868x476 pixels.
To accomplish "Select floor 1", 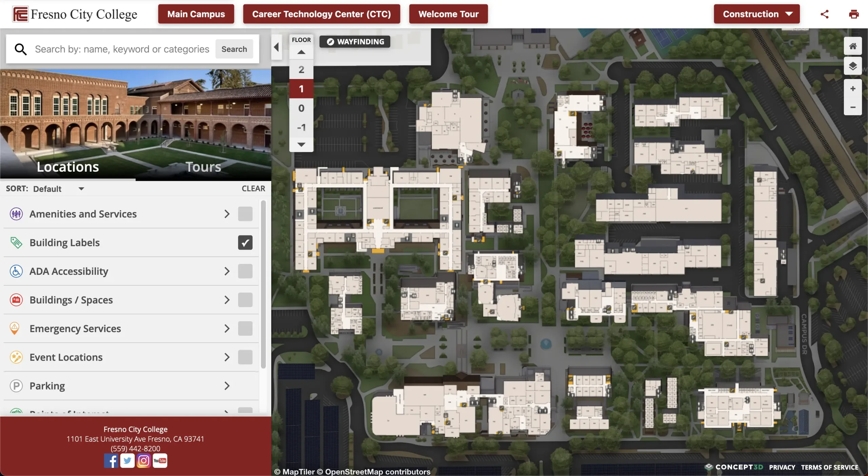I will [x=301, y=89].
